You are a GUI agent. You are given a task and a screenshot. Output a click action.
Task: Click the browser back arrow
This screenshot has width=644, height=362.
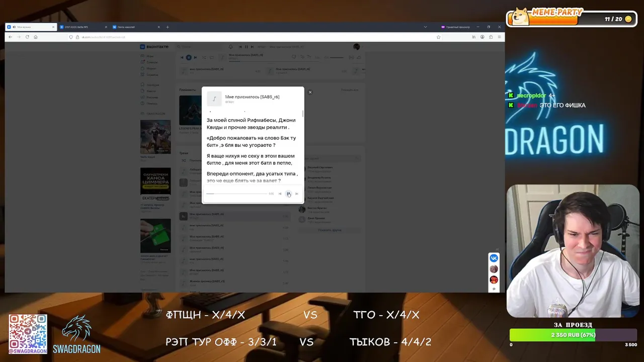[11, 37]
